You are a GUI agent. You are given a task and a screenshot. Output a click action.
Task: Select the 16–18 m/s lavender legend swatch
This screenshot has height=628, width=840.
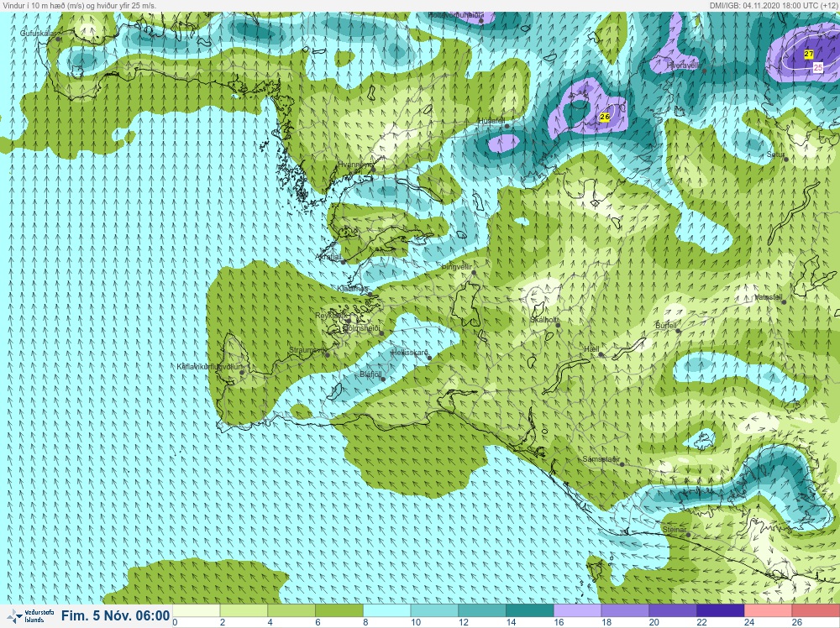pyautogui.click(x=578, y=611)
